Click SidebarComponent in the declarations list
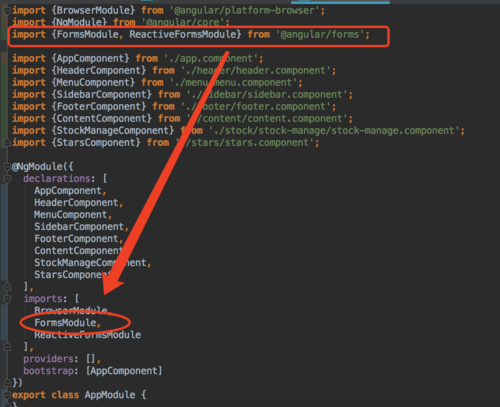The height and width of the screenshot is (407, 500). [79, 226]
